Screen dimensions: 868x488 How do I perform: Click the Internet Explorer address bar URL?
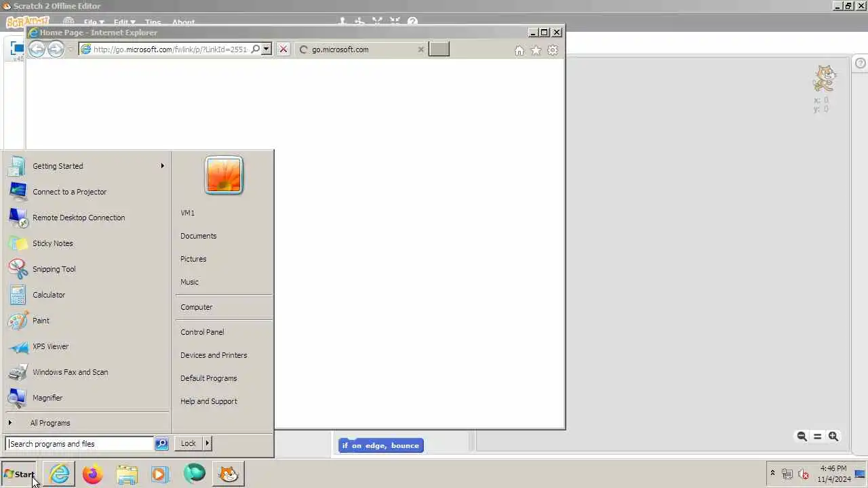tap(170, 49)
